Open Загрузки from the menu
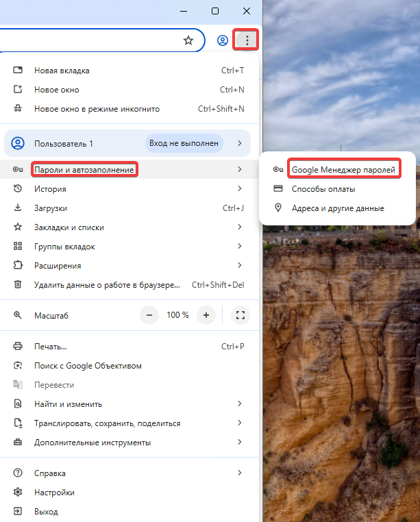The height and width of the screenshot is (522, 420). tap(51, 208)
